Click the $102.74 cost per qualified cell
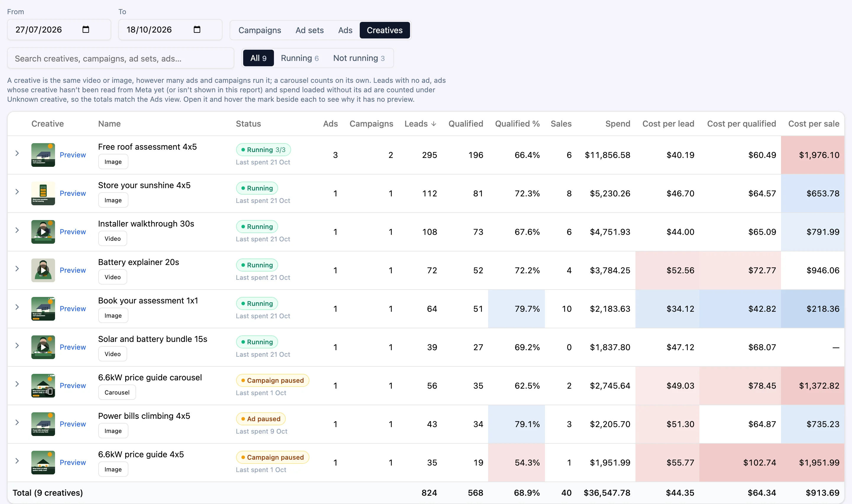The height and width of the screenshot is (504, 852). pyautogui.click(x=740, y=463)
